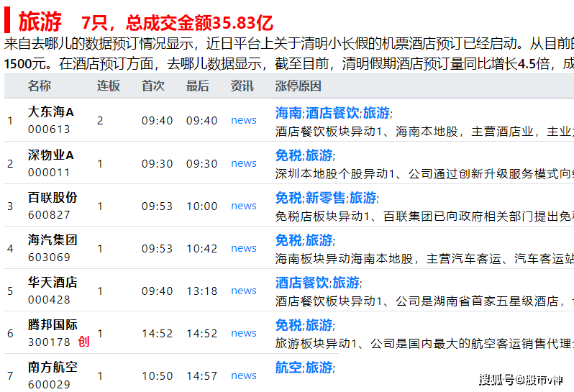Viewport: 574px width, 392px height.
Task: Click last limit-up time 13:18 for 华天酒店
Action: pos(201,291)
